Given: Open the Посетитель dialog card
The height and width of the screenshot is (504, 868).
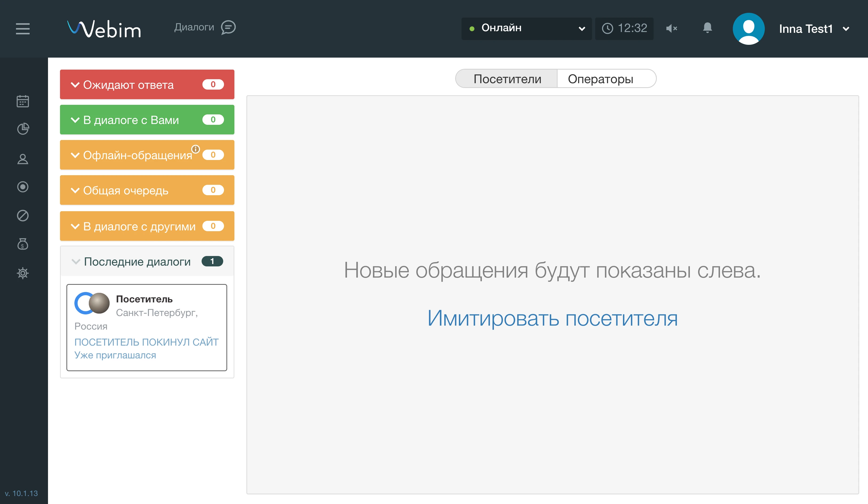Looking at the screenshot, I should pos(147,327).
